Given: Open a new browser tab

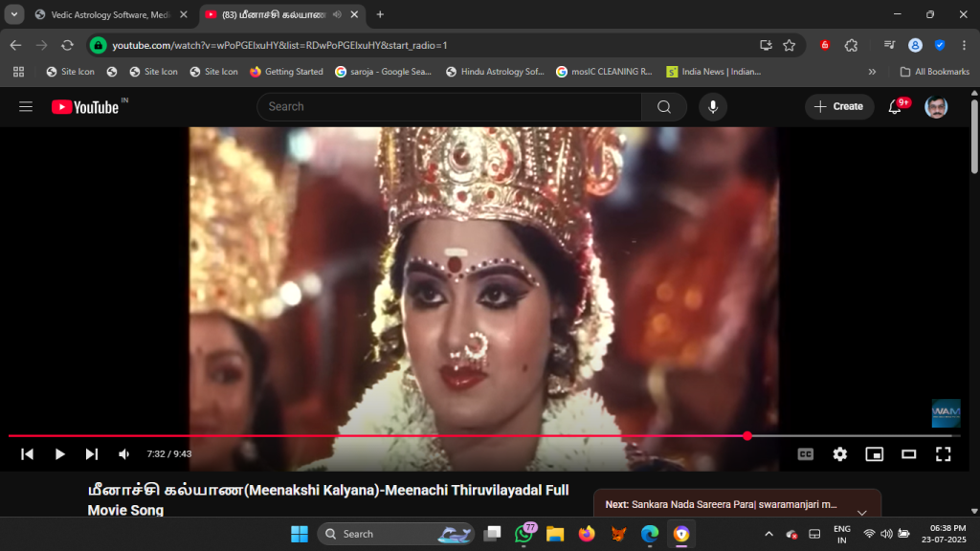Looking at the screenshot, I should click(x=380, y=14).
